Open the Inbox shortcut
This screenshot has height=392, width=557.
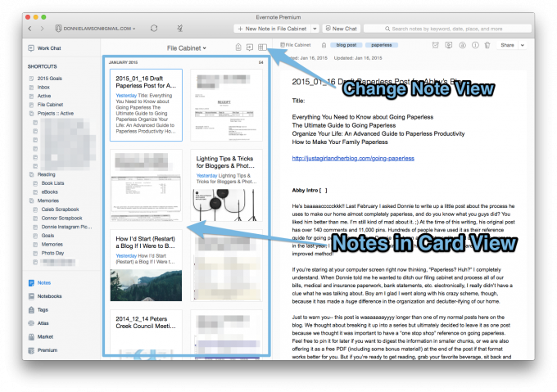[x=40, y=88]
